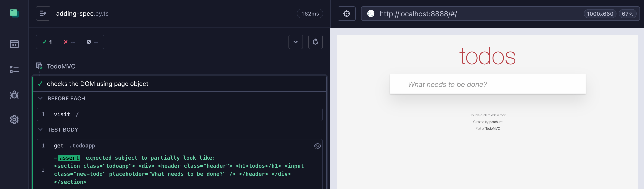Viewport: 644px width, 189px height.
Task: Click the adding-spec.cy.ts file name
Action: coord(82,13)
